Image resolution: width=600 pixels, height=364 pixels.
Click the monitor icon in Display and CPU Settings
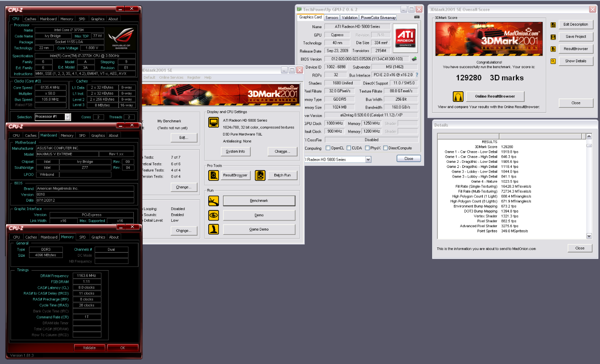[x=214, y=122]
